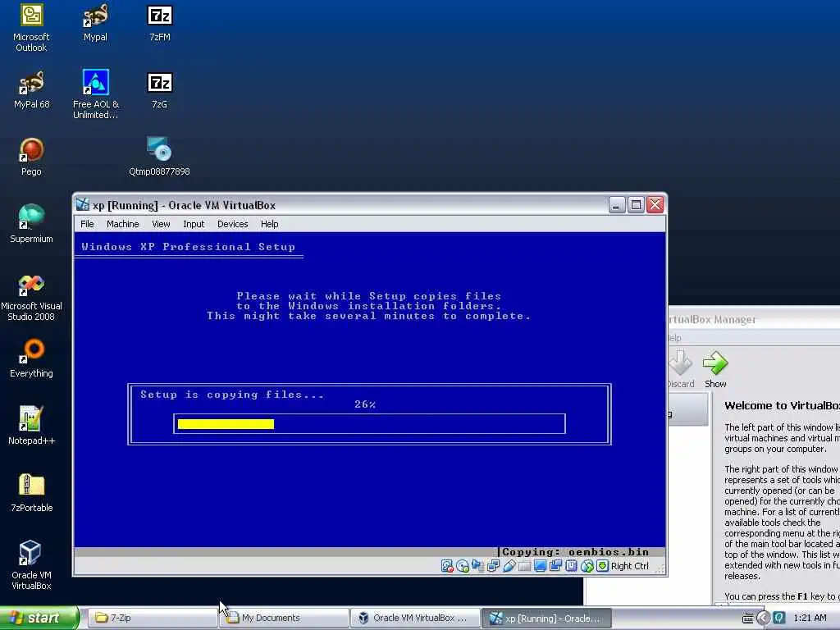Click keyboard capture arrow indicator
Screen dimensions: 840x630
click(x=602, y=566)
